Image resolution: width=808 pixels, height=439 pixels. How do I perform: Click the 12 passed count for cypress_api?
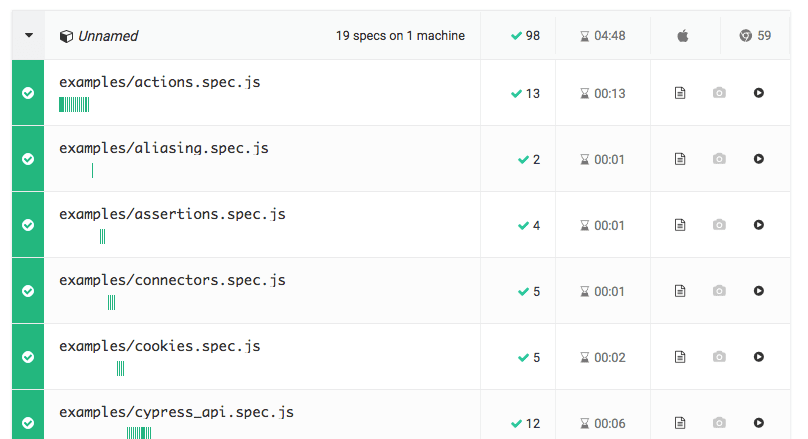[x=533, y=424]
